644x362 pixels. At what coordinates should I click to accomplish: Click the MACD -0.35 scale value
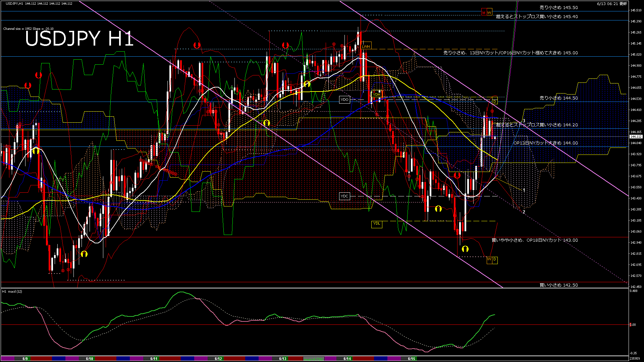pos(633,353)
